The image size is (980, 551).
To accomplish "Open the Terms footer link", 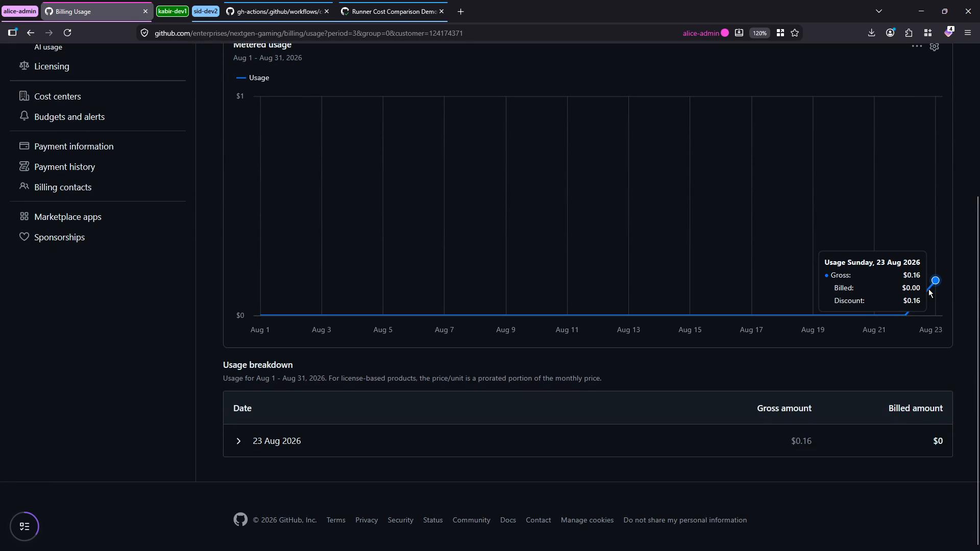I will point(336,520).
